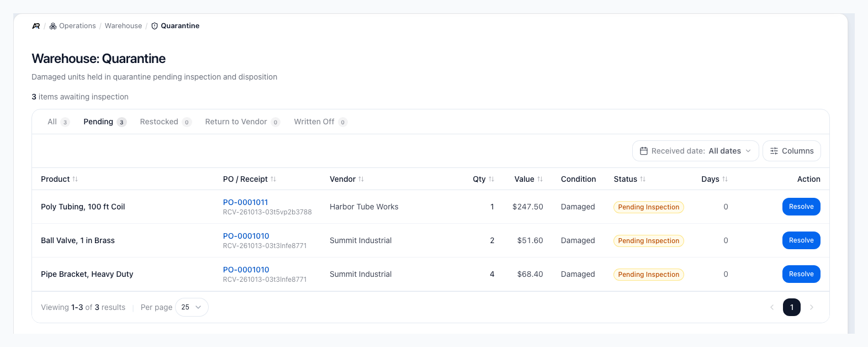This screenshot has width=868, height=347.
Task: Click '3 items awaiting inspection' text
Action: 80,97
